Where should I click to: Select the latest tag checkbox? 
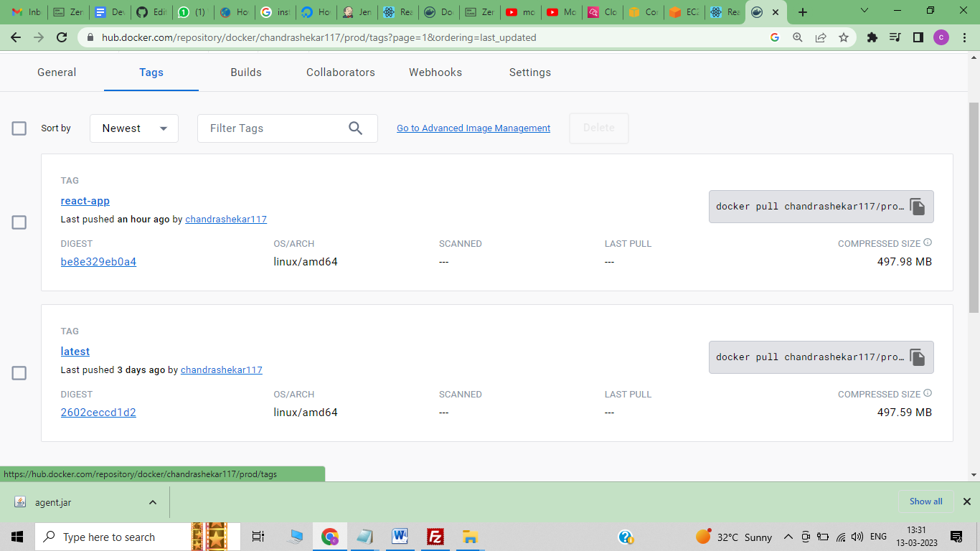19,373
